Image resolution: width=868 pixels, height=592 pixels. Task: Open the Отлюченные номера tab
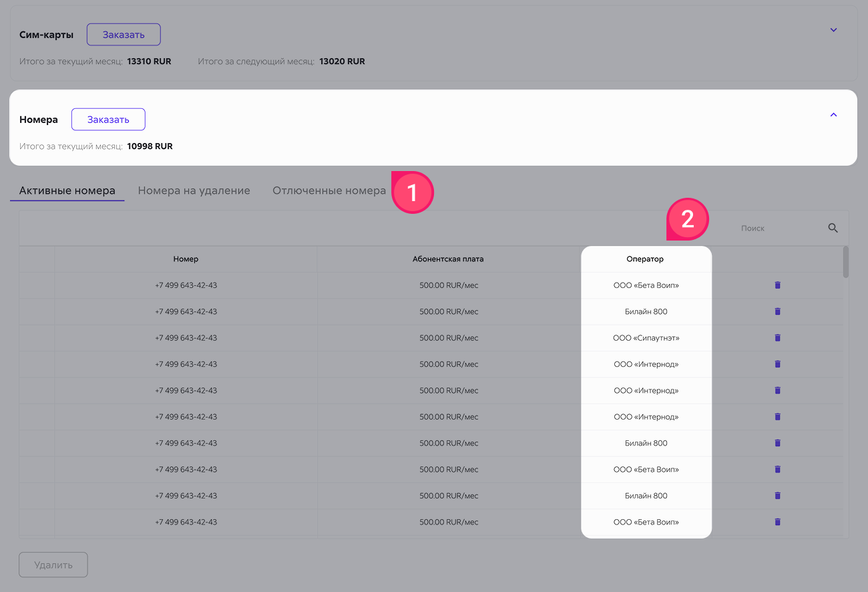tap(329, 190)
